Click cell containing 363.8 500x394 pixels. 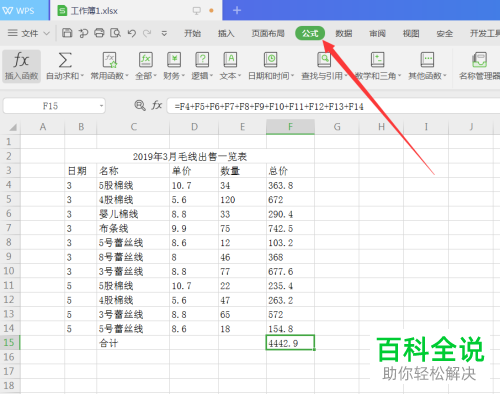click(290, 185)
